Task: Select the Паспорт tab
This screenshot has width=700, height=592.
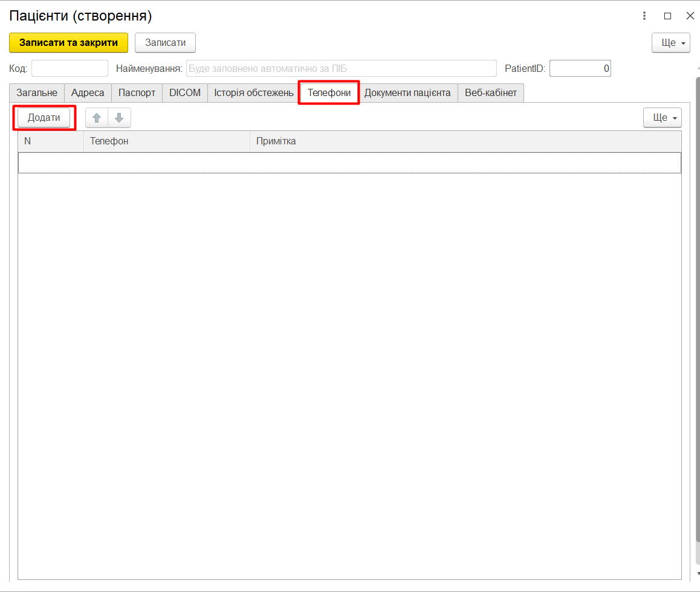Action: tap(137, 93)
